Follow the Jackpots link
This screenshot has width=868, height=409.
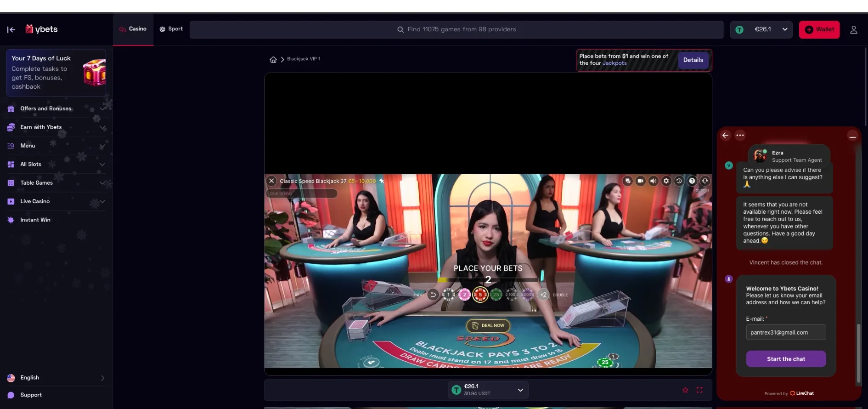point(614,63)
